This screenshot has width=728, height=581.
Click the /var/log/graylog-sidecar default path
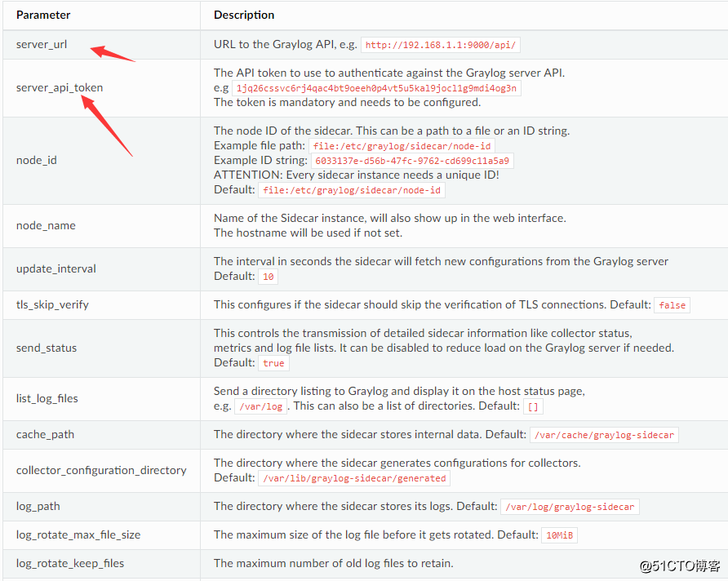570,508
